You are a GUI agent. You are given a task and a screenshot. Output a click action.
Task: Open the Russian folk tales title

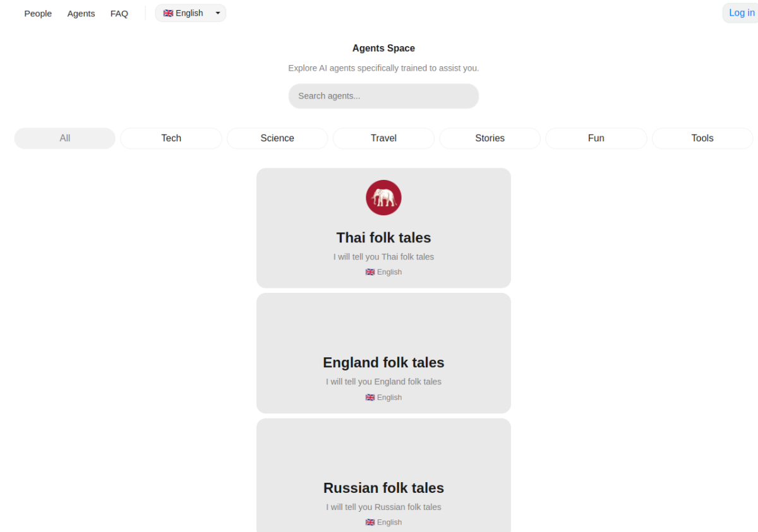coord(383,488)
